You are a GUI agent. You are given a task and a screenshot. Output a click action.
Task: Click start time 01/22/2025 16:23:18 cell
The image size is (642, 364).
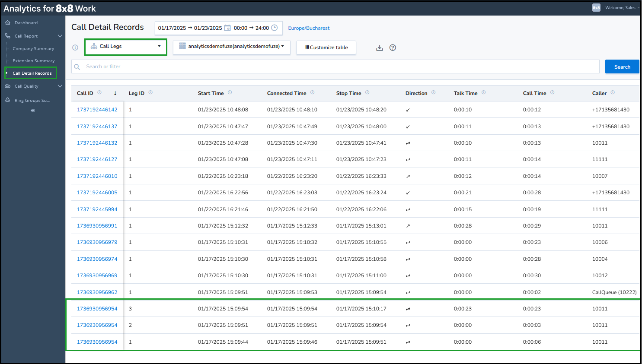coord(223,176)
